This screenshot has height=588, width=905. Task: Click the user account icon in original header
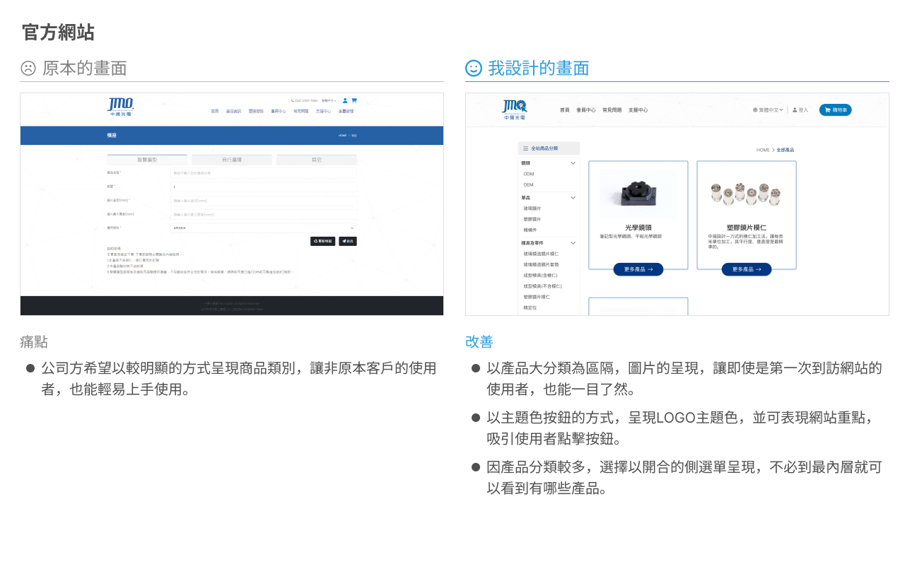point(345,100)
